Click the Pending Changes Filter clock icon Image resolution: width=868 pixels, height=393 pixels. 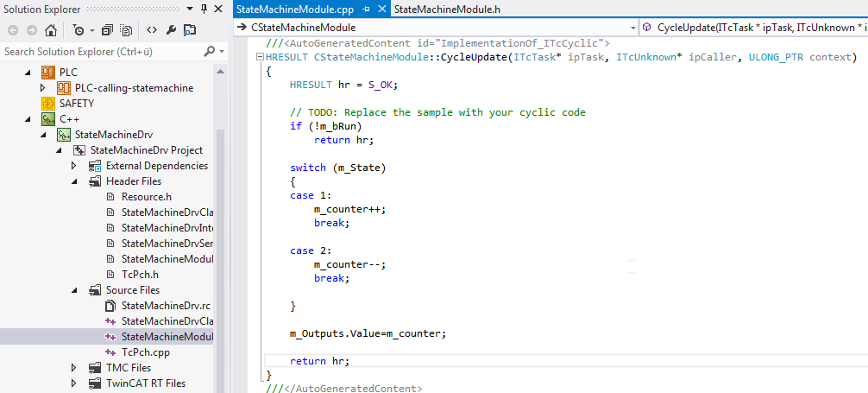point(79,30)
